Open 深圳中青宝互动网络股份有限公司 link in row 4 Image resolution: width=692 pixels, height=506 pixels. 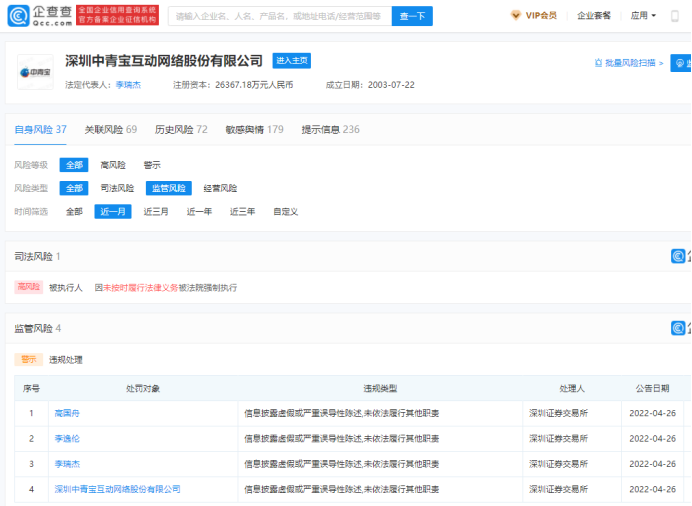point(117,489)
